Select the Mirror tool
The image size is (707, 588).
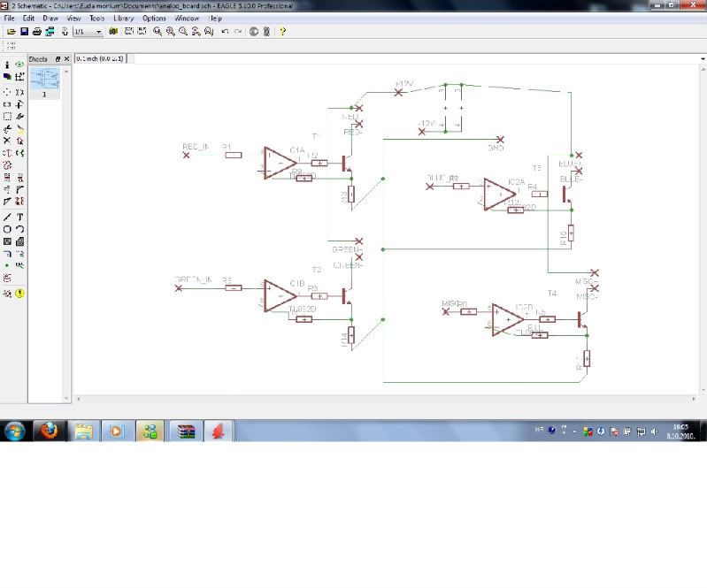pos(7,104)
